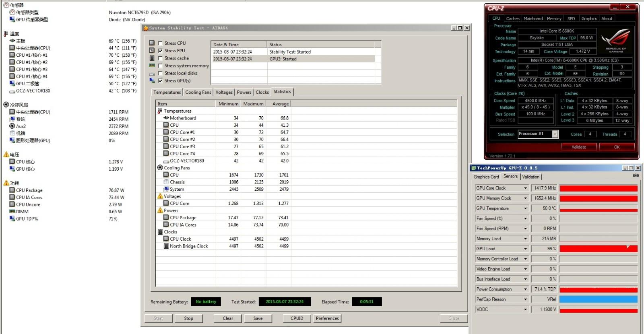Image resolution: width=644 pixels, height=334 pixels.
Task: Click the Average column header in the statistics table
Action: tap(278, 104)
